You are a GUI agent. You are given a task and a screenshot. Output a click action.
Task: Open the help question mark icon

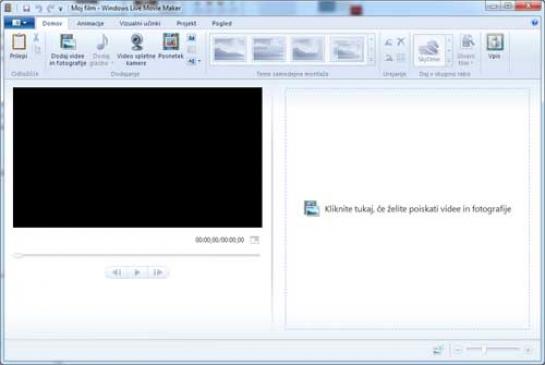coord(535,23)
